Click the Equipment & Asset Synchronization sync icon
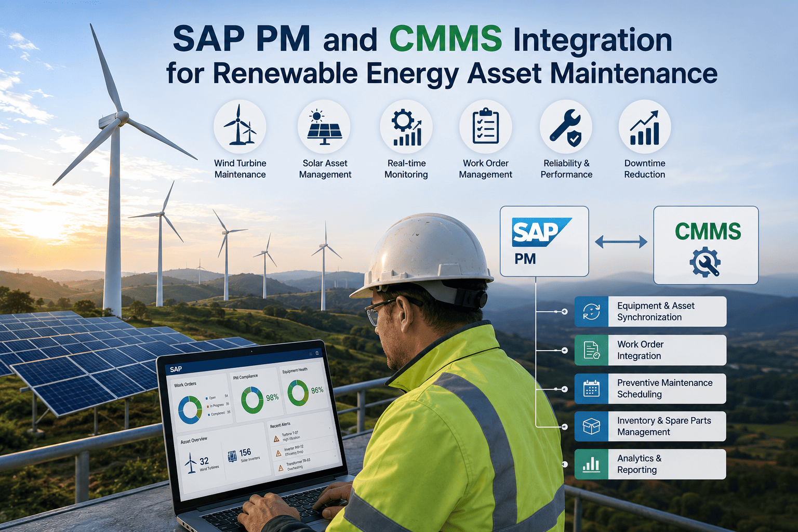 click(591, 312)
